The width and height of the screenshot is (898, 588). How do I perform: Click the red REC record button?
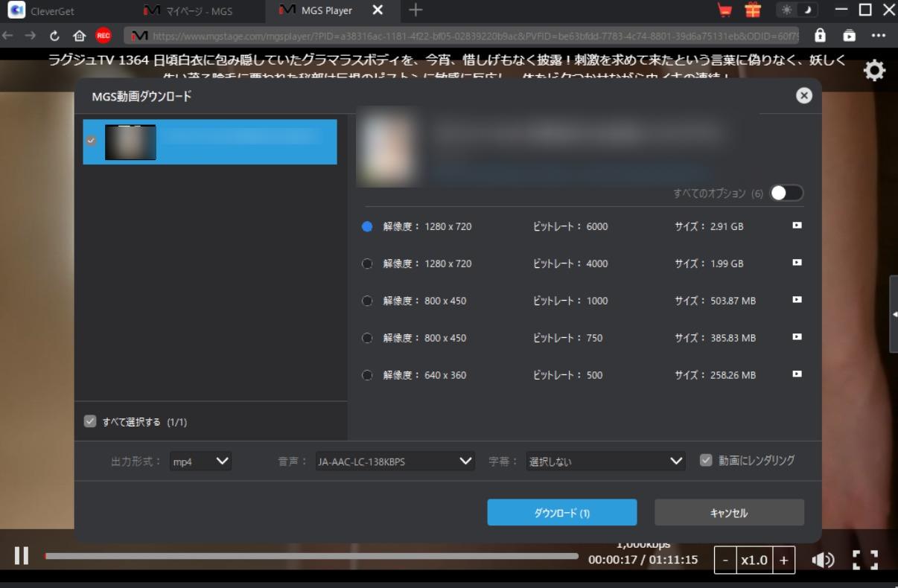tap(104, 36)
